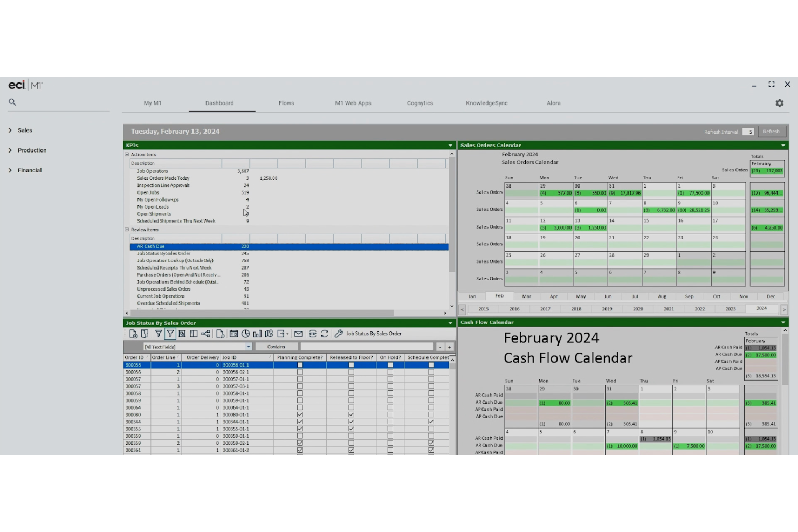This screenshot has height=532, width=798.
Task: Switch to the My M1 tab
Action: click(153, 103)
